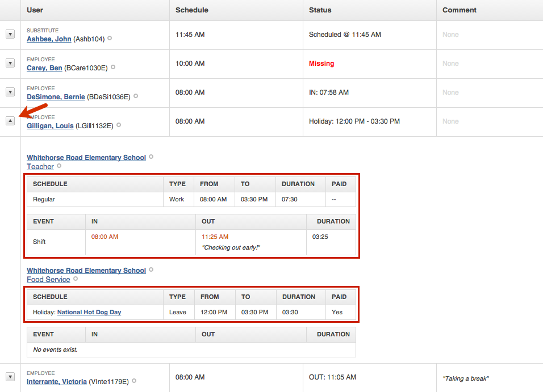
Task: Open the Food Service position link
Action: tap(48, 280)
